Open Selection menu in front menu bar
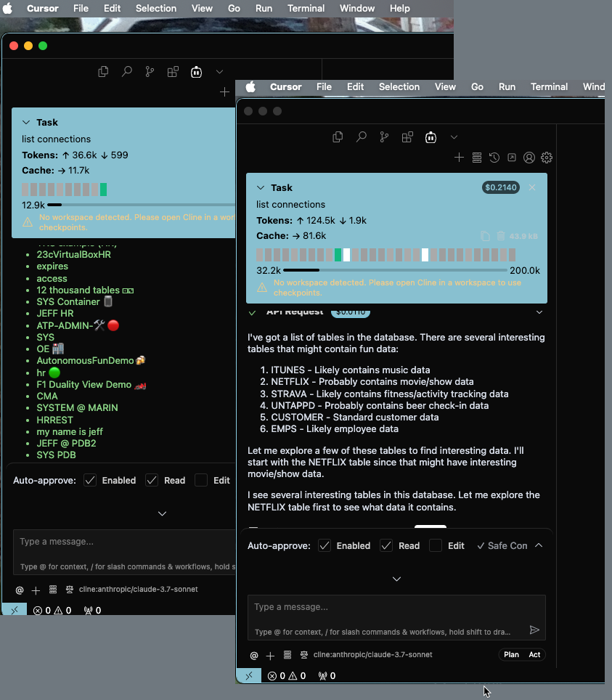 pos(399,86)
